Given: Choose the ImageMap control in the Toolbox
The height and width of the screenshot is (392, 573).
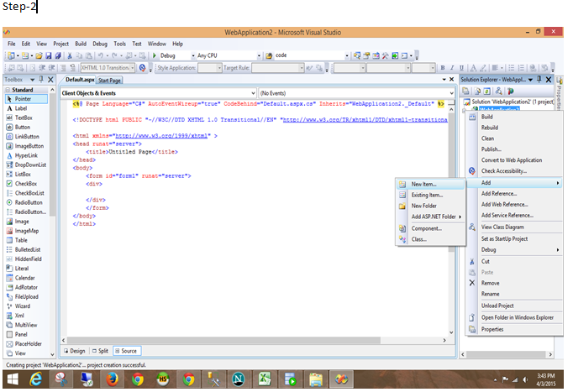Looking at the screenshot, I should [x=27, y=230].
